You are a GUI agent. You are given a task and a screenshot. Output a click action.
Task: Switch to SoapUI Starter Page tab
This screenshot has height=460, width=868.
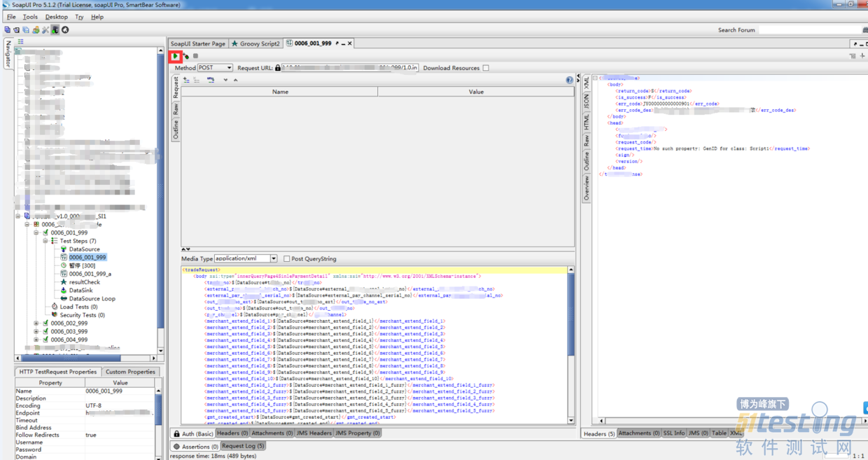(x=198, y=43)
